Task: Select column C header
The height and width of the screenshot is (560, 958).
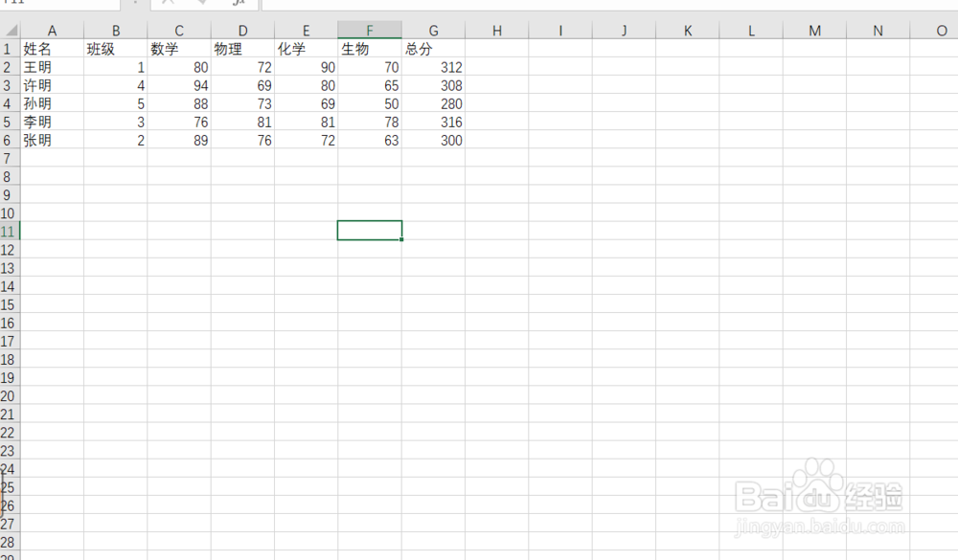Action: [179, 30]
